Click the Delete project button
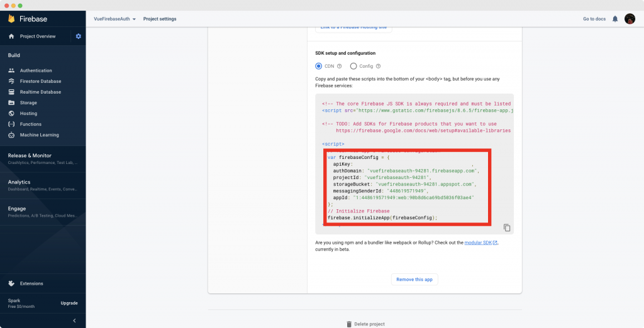Image resolution: width=644 pixels, height=328 pixels. coord(365,324)
